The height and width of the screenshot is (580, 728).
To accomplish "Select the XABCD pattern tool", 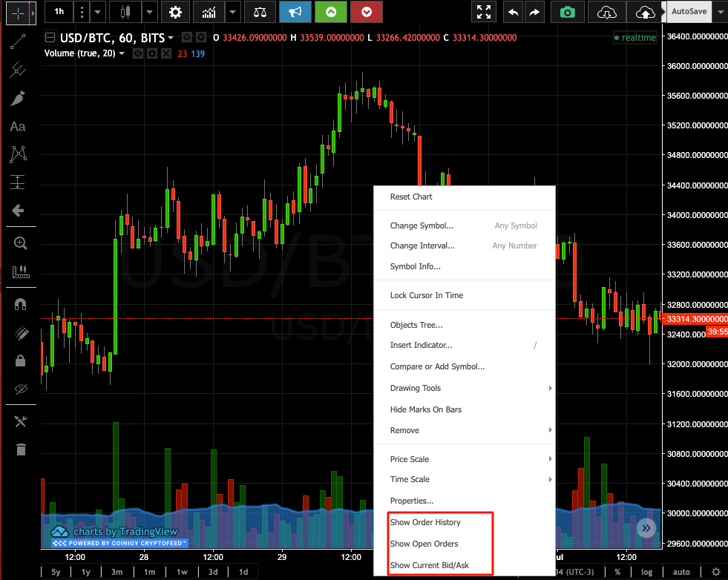I will [x=18, y=154].
